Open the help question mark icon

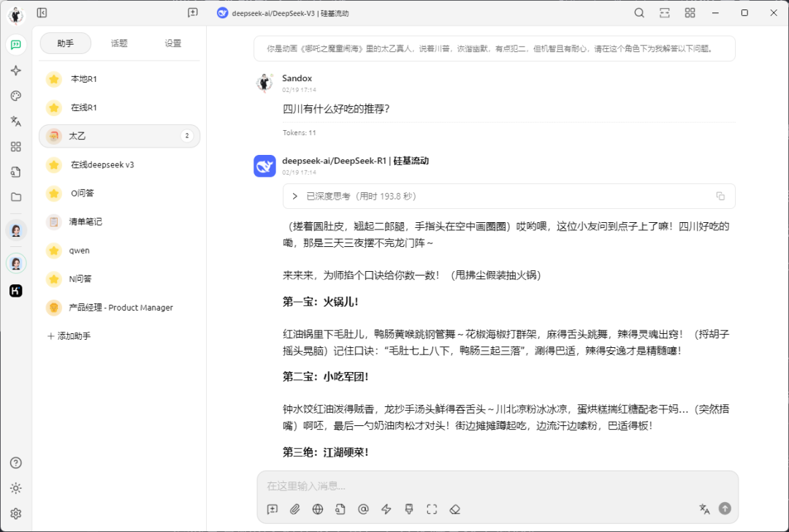click(x=16, y=463)
